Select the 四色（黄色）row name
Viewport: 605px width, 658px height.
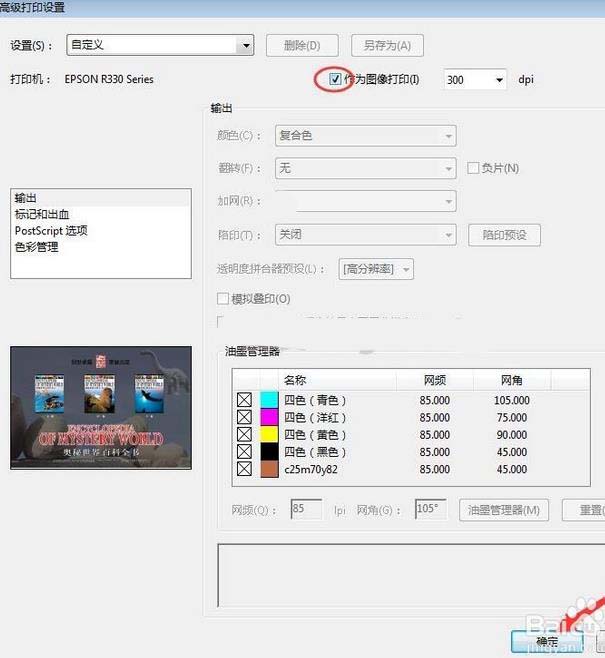pos(315,434)
